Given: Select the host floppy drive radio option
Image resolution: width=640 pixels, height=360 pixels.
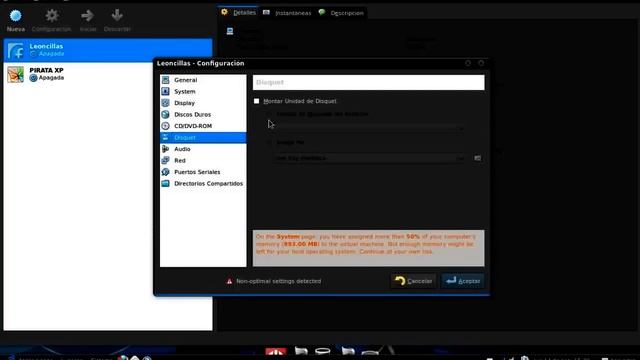Looking at the screenshot, I should [x=269, y=114].
